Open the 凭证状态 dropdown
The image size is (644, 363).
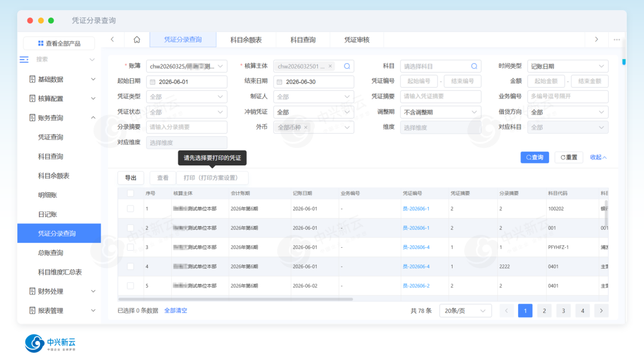pos(187,112)
